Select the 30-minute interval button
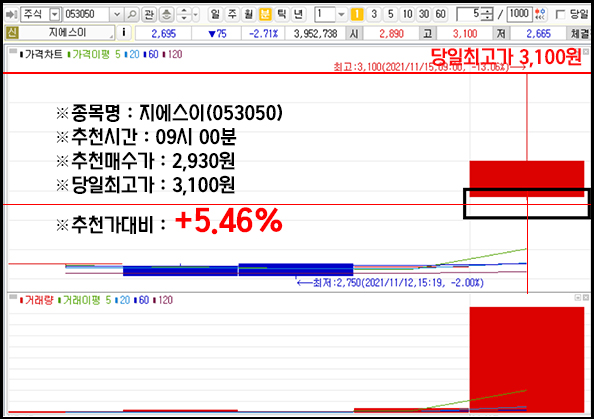Viewport: 594px width, 419px height. 424,15
